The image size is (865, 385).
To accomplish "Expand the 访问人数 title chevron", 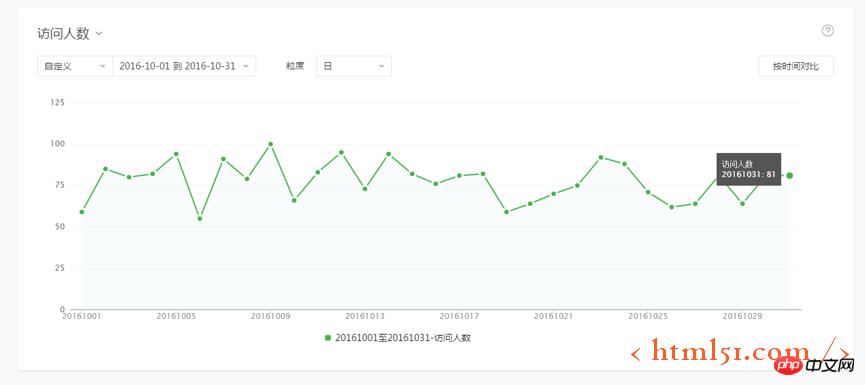I will coord(99,34).
